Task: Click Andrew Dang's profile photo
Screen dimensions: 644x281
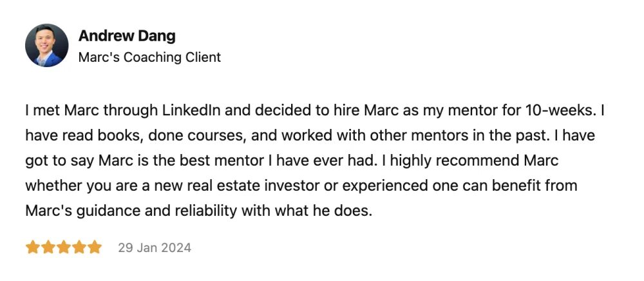Action: pos(47,45)
